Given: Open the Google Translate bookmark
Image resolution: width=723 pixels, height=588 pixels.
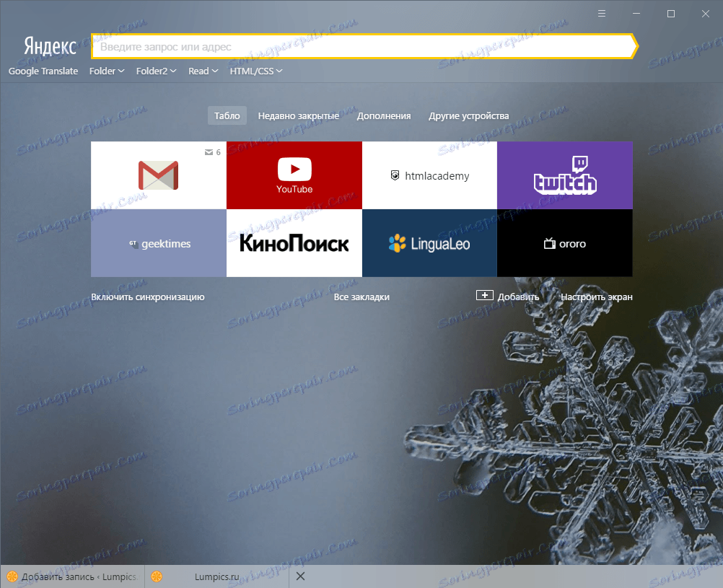Looking at the screenshot, I should click(43, 71).
